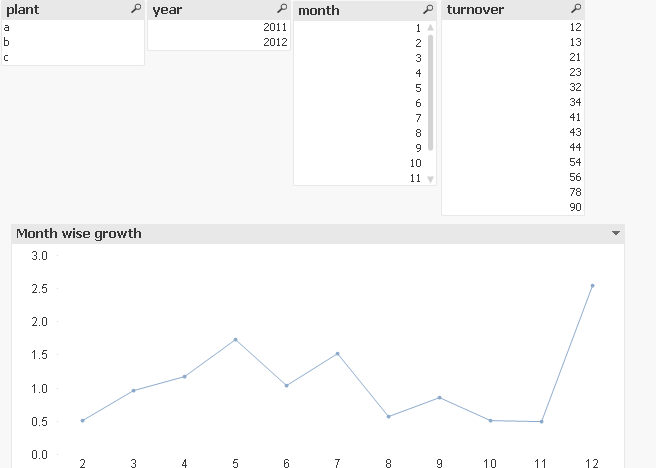Select turnover value 78
The height and width of the screenshot is (468, 656).
click(513, 193)
